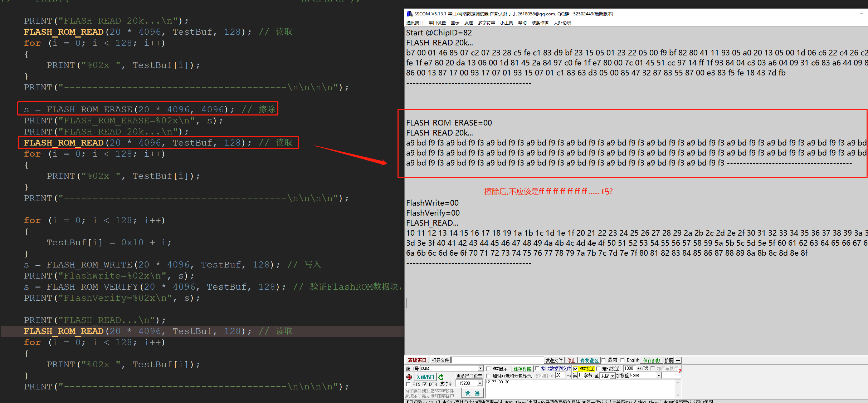The height and width of the screenshot is (403, 868).
Task: Click the 发送文件 send file button
Action: click(x=554, y=360)
